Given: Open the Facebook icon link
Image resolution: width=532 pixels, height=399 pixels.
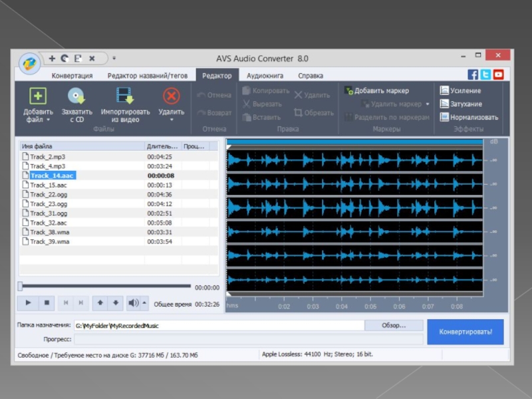Looking at the screenshot, I should [x=473, y=75].
